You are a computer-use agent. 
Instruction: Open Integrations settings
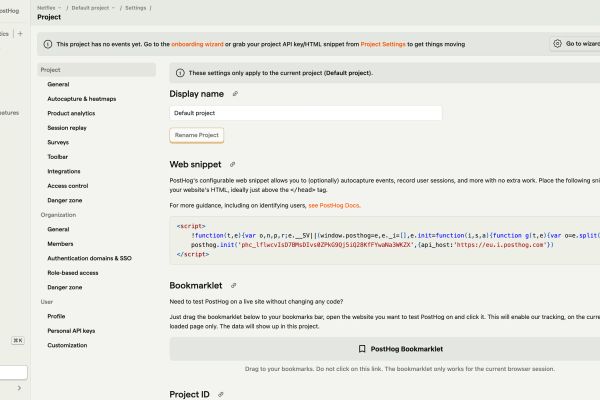pos(64,171)
